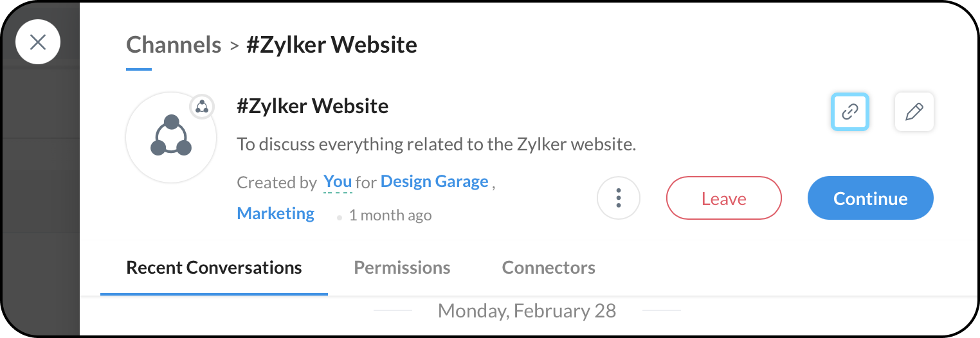Select the Recent Conversations tab
Screen dimensions: 980x338
(x=214, y=267)
